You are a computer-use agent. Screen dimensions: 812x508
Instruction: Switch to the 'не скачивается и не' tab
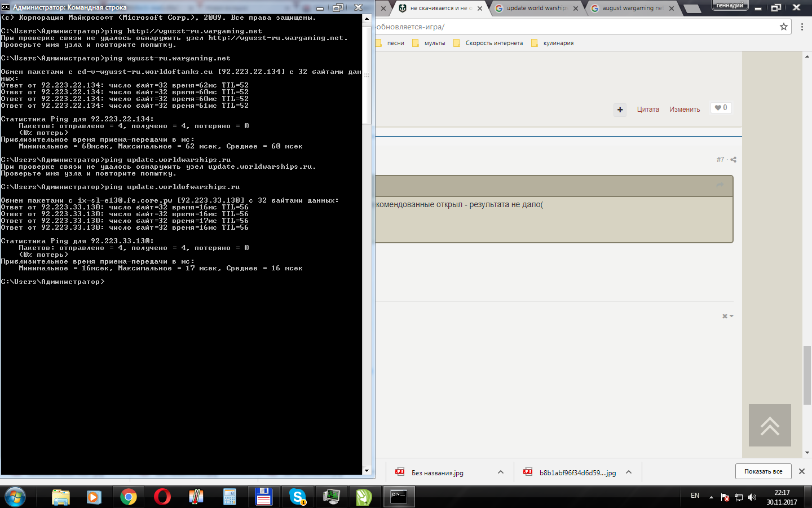440,8
